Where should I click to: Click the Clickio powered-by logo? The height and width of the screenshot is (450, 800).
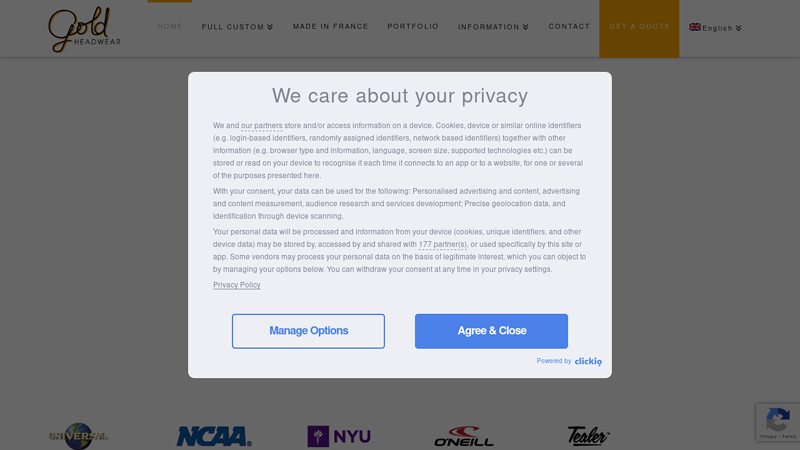tap(588, 361)
